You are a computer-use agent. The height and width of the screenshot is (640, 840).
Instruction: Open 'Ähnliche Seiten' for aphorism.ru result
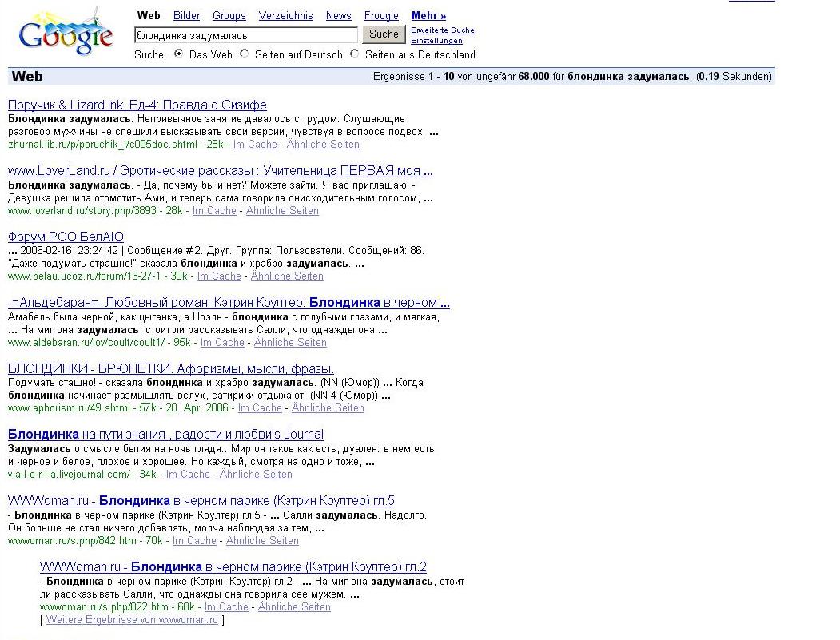pyautogui.click(x=328, y=407)
